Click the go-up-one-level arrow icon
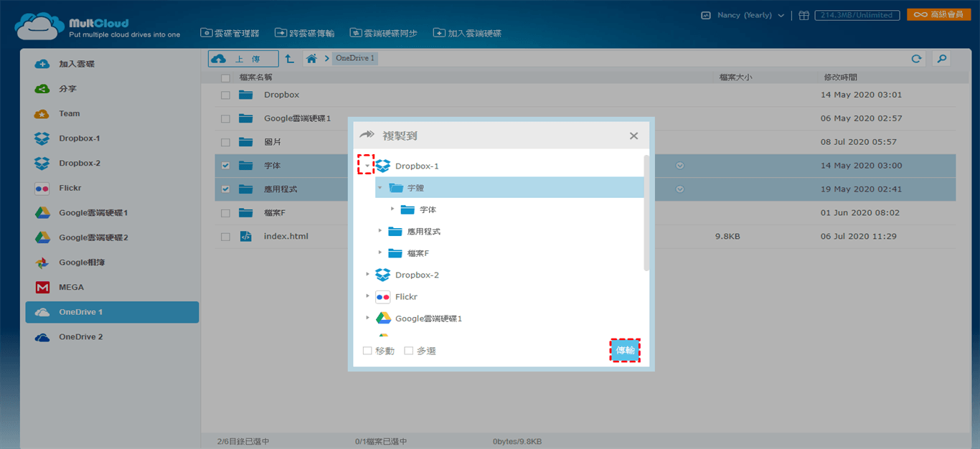The height and width of the screenshot is (449, 980). point(289,59)
